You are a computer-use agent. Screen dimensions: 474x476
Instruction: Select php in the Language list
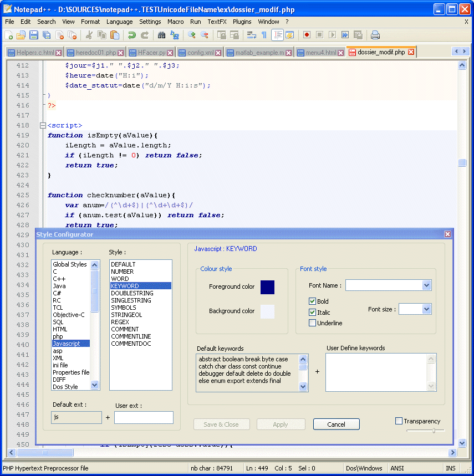point(58,336)
